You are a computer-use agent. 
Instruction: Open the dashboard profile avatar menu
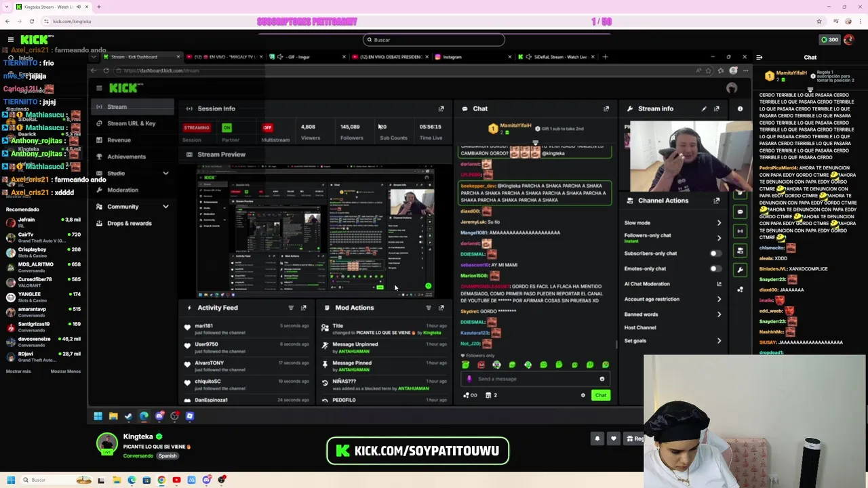[732, 88]
